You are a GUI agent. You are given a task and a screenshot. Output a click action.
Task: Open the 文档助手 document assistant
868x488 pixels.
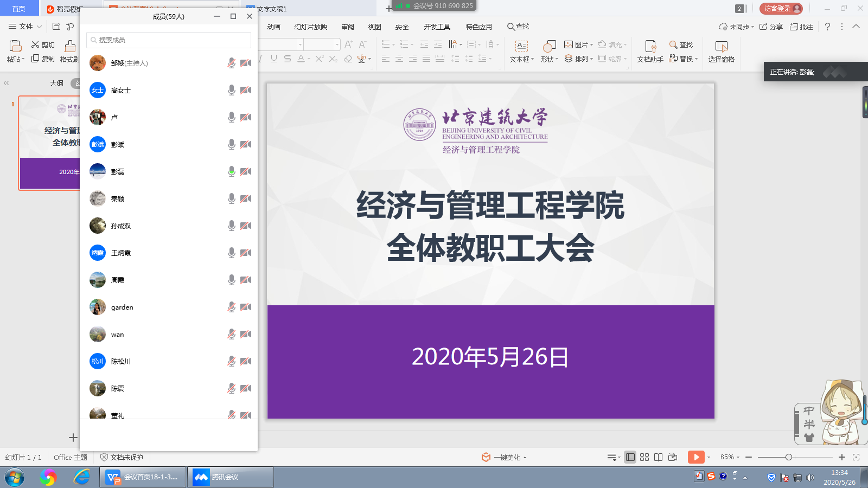click(x=649, y=52)
